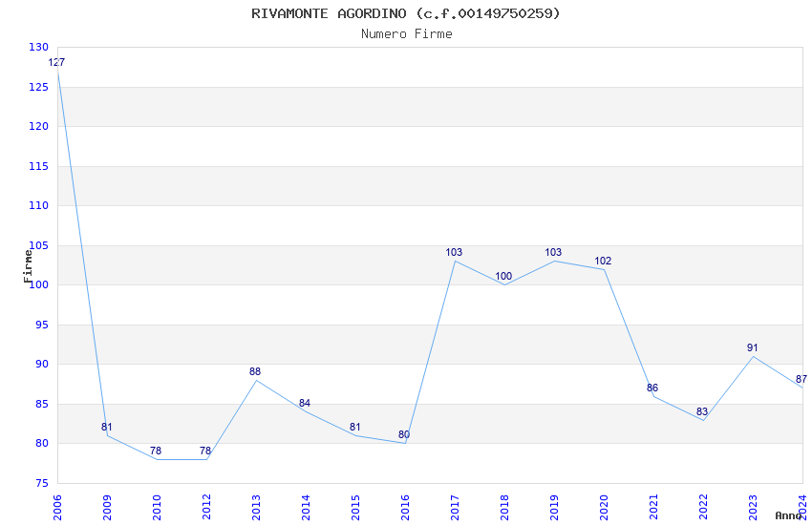Viewport: 812px width, 525px height.
Task: Click the 2023 year axis label
Action: click(753, 507)
